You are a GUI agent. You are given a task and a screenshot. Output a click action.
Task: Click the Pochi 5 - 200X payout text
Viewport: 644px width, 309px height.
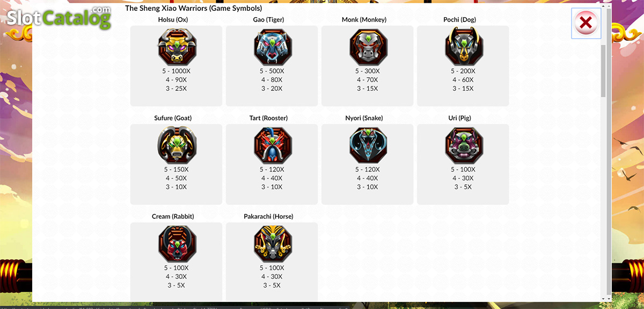pos(463,71)
